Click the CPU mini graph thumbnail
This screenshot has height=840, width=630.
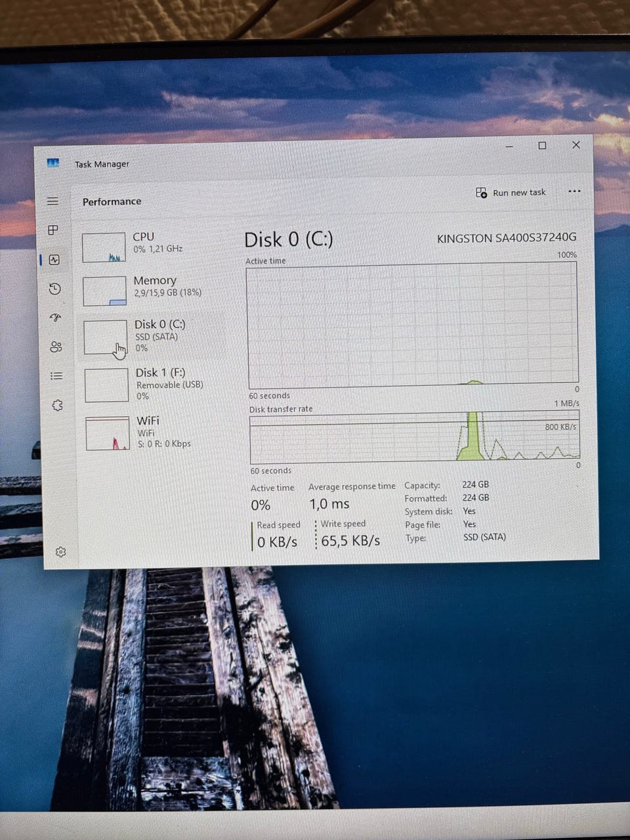coord(104,247)
